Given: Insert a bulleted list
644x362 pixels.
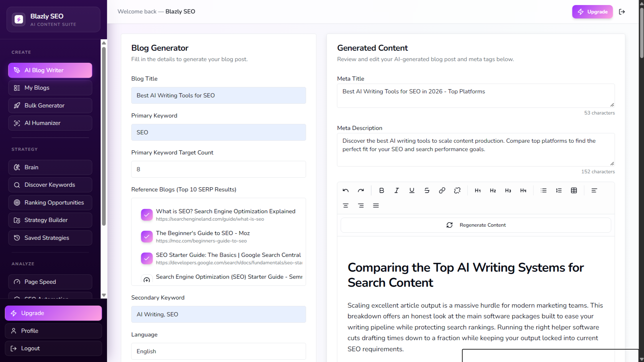Looking at the screenshot, I should tap(544, 190).
